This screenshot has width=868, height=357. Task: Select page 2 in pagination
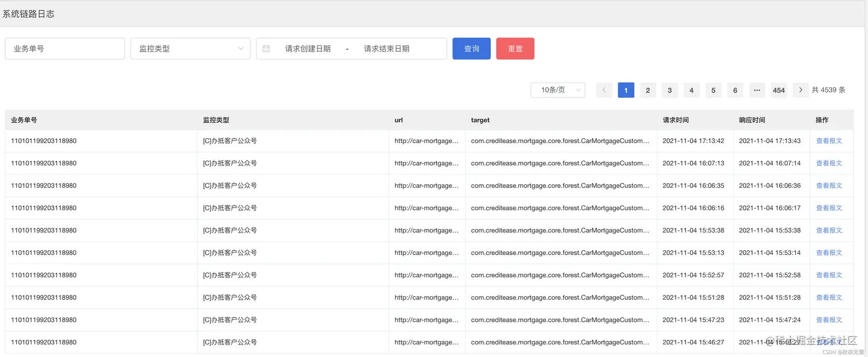point(648,90)
